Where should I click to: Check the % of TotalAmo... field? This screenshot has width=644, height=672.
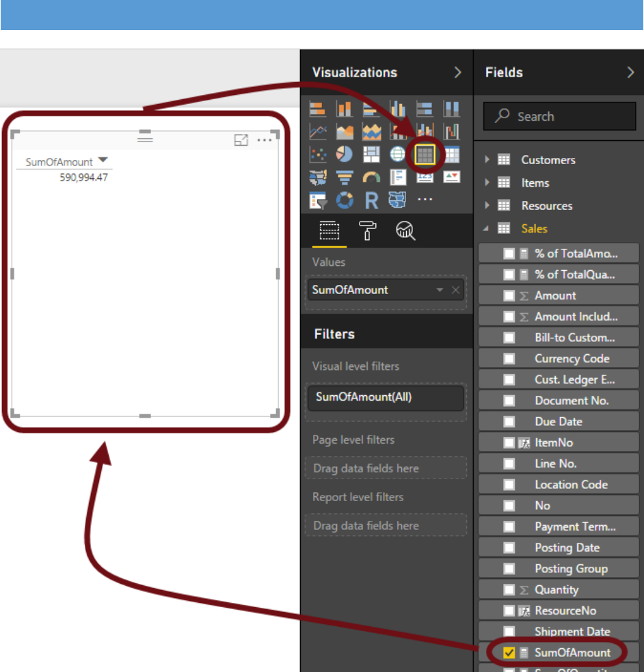point(509,254)
